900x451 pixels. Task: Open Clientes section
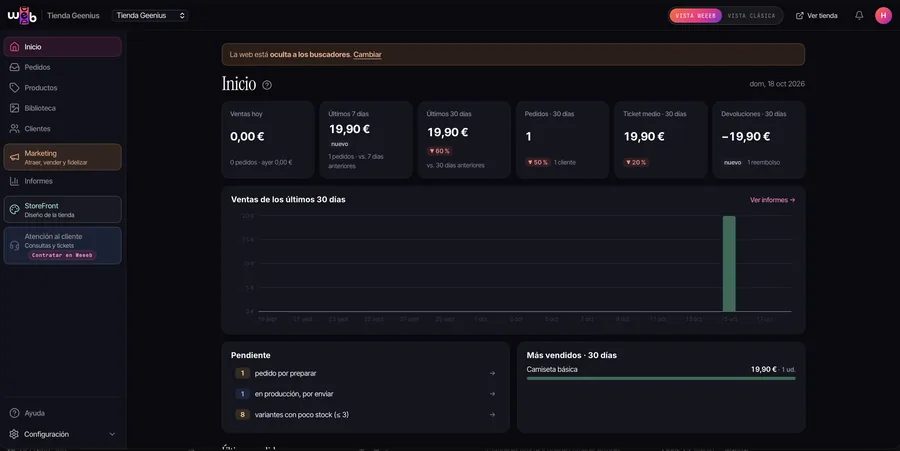pyautogui.click(x=63, y=129)
